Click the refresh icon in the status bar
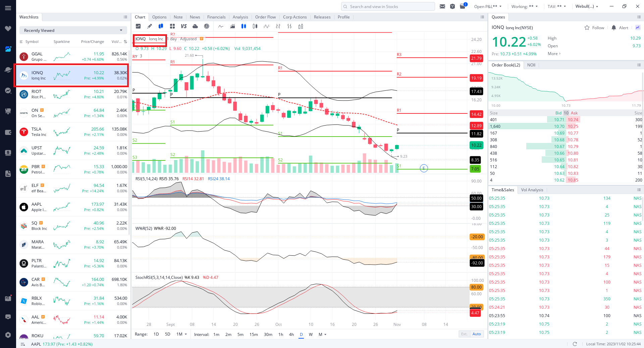Image resolution: width=644 pixels, height=348 pixels. coord(575,344)
